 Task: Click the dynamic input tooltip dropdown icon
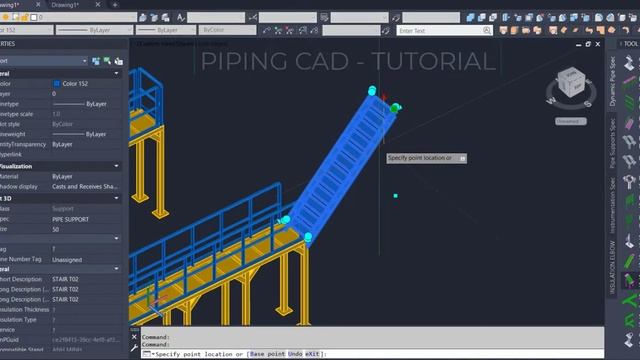[x=462, y=158]
